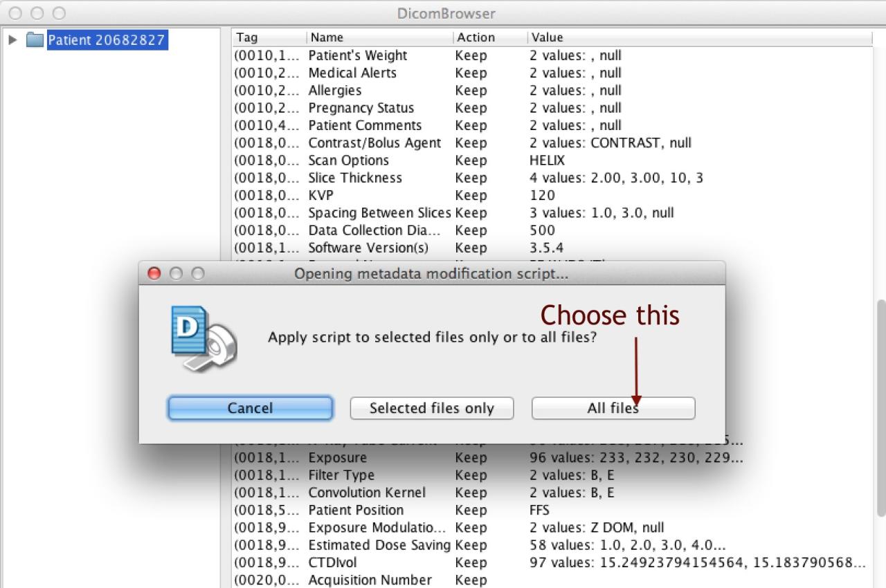Apply script with All files button
The height and width of the screenshot is (588, 886).
[x=613, y=408]
